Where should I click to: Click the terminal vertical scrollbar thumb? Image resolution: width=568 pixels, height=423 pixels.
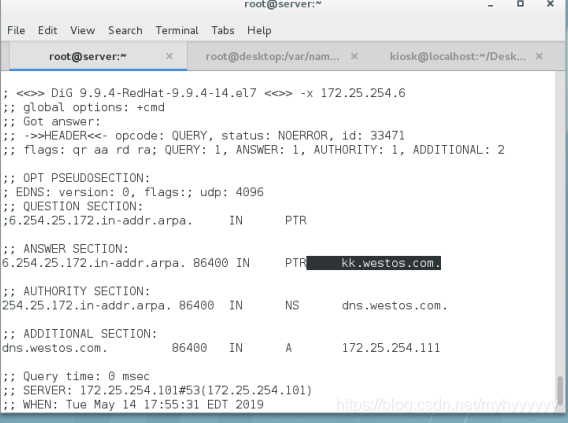(560, 390)
